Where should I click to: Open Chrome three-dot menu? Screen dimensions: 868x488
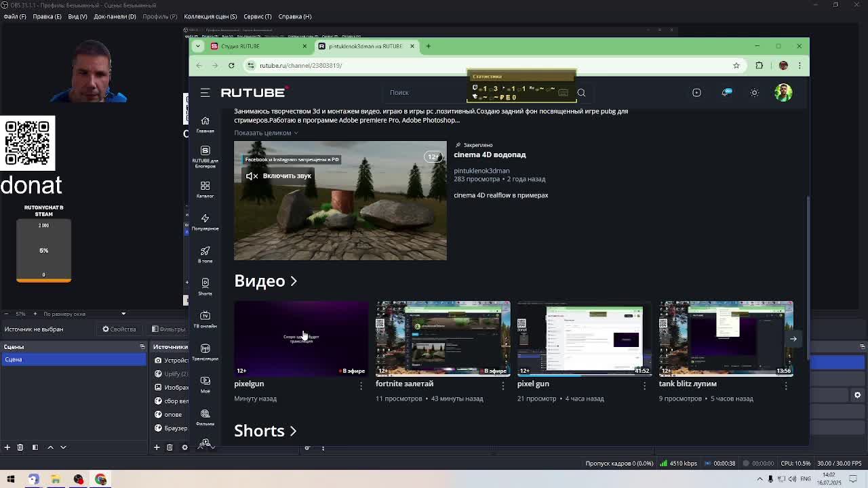[800, 66]
